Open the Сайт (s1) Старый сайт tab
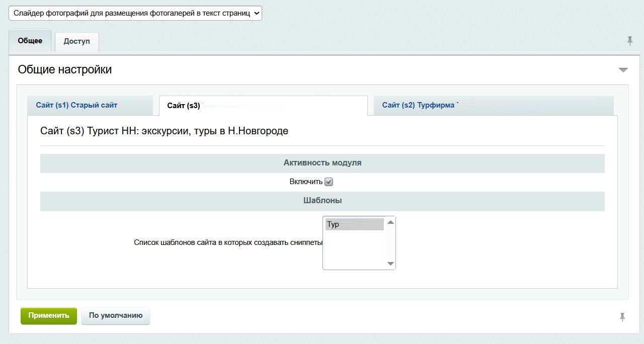 [x=76, y=105]
